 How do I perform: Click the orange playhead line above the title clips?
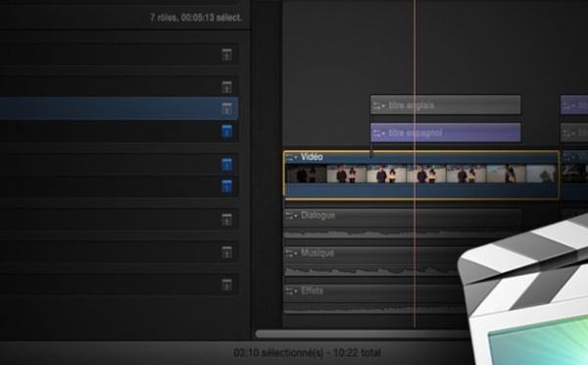pos(415,47)
